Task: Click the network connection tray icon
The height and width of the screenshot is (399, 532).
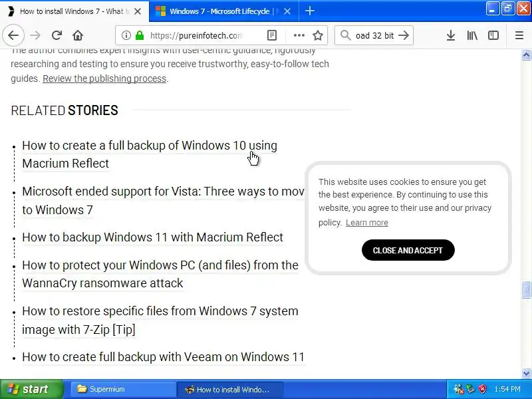Action: click(458, 389)
